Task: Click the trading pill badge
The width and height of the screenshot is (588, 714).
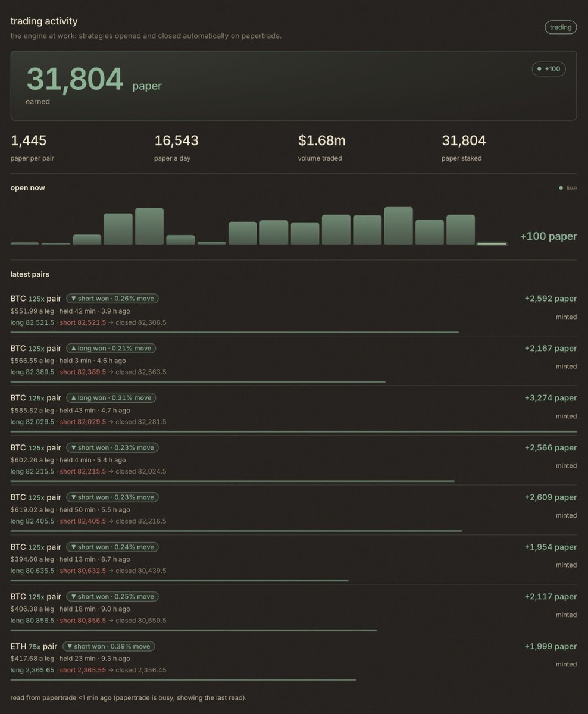Action: (x=561, y=27)
